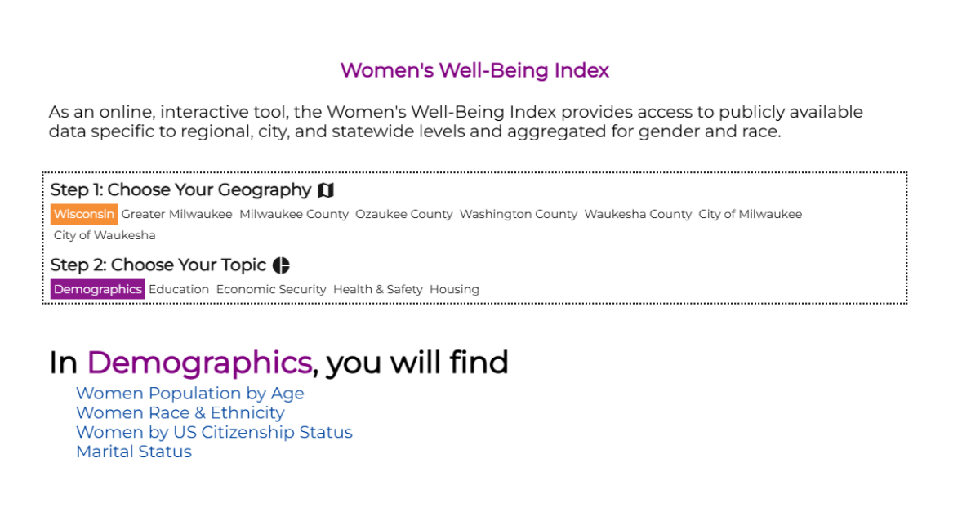Switch to Economic Security topic
The width and height of the screenshot is (980, 512).
[271, 290]
